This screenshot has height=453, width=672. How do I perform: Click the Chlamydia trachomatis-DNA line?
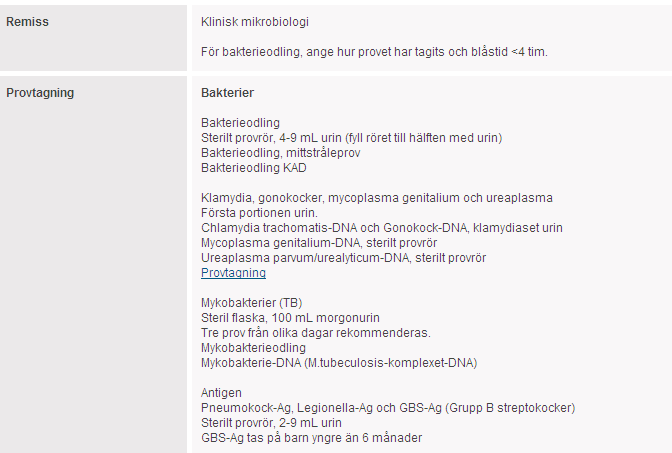pyautogui.click(x=382, y=228)
